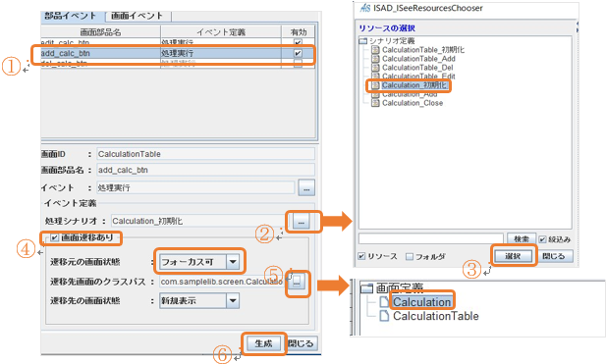Select CalculationTable under 画面定義
The height and width of the screenshot is (364, 606).
435,316
